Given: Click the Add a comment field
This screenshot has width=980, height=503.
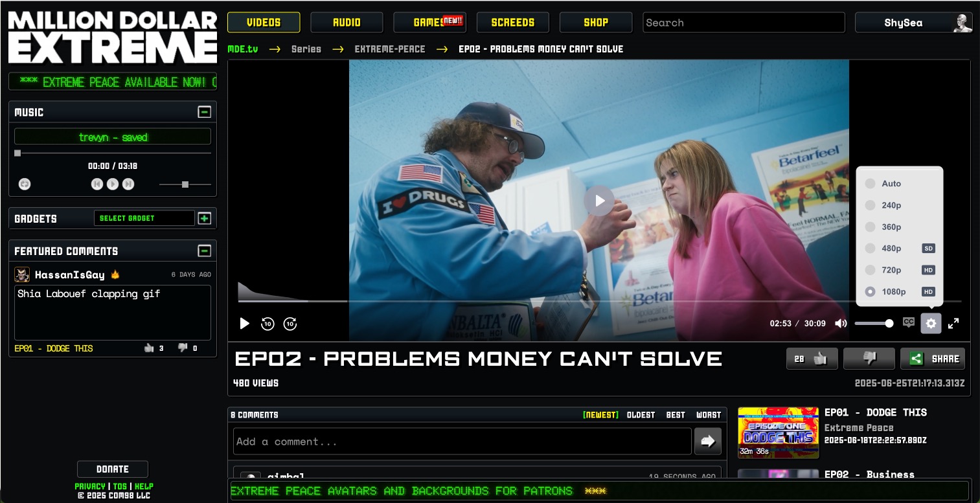Looking at the screenshot, I should (462, 442).
